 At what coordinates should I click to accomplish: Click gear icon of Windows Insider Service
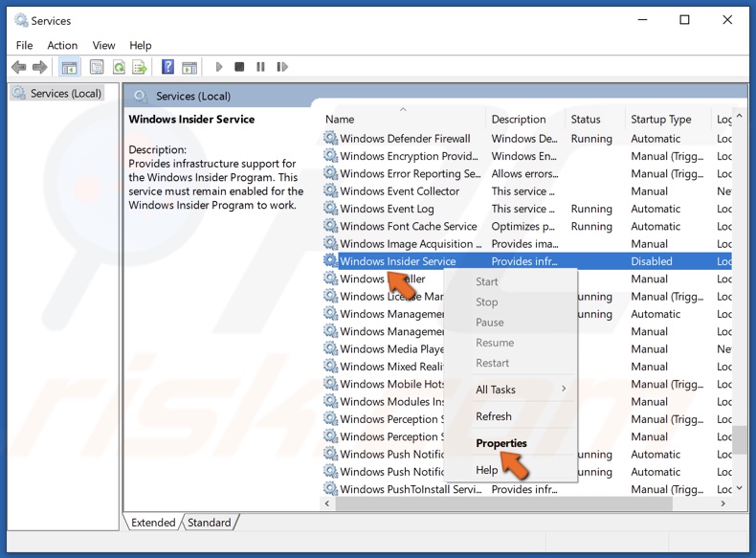[x=330, y=261]
